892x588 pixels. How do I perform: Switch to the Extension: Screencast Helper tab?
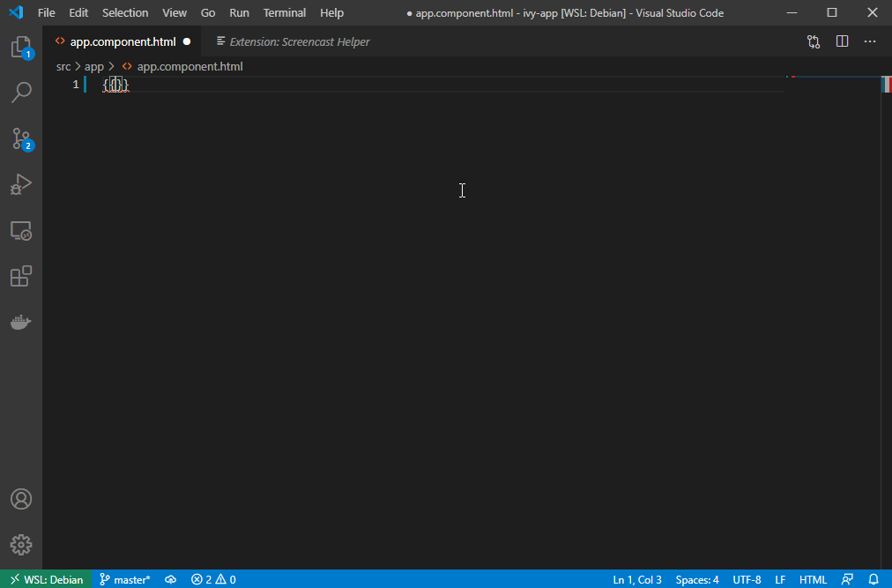click(291, 41)
